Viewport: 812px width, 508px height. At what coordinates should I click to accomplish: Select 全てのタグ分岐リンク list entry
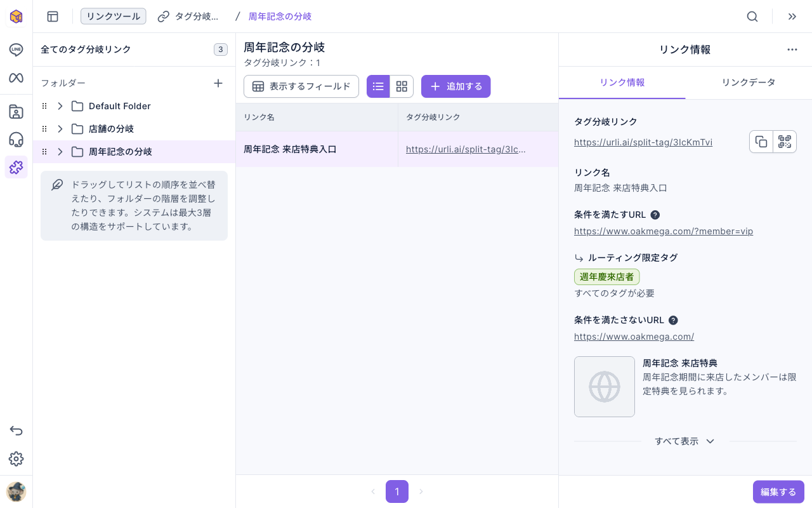(134, 50)
